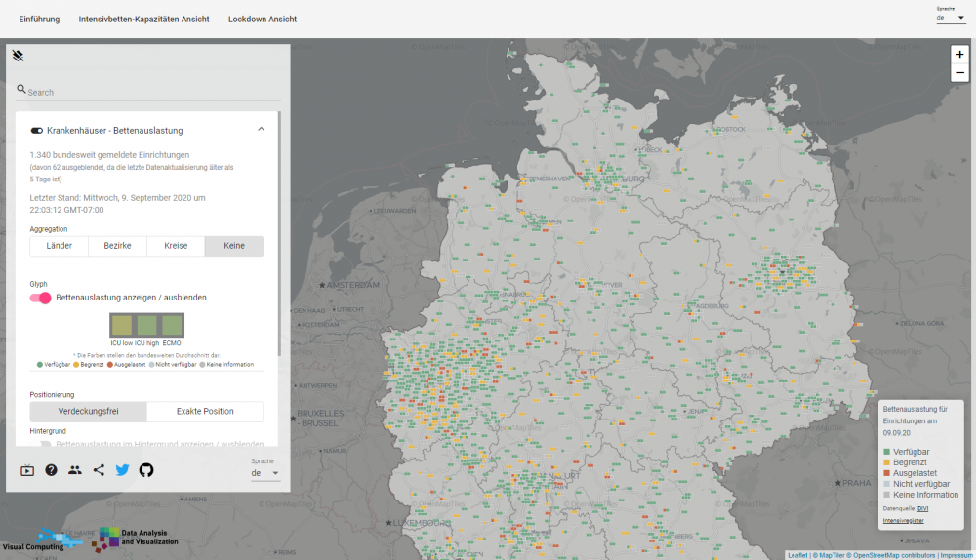Zoom in the map with plus button

(x=960, y=55)
